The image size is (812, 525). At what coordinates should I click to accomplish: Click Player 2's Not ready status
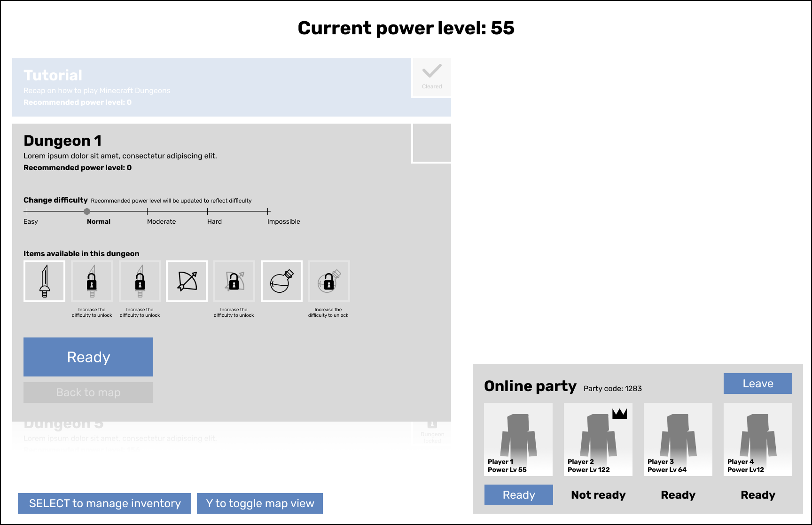tap(598, 495)
